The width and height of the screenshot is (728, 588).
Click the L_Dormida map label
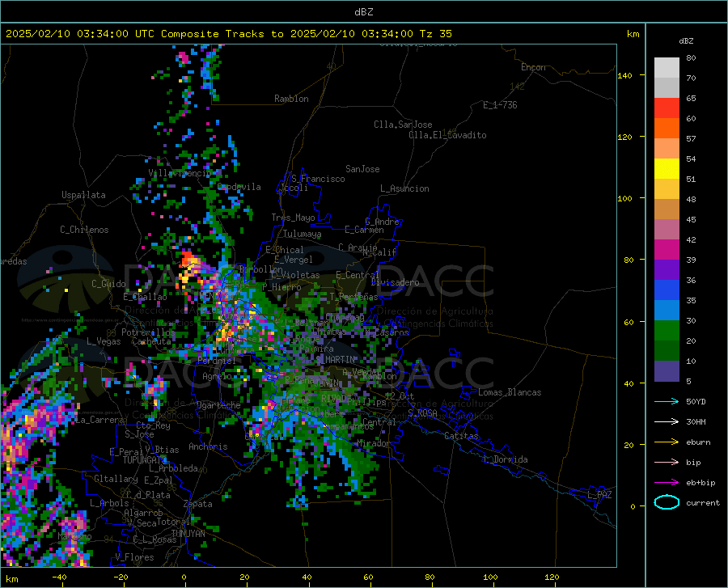[506, 459]
